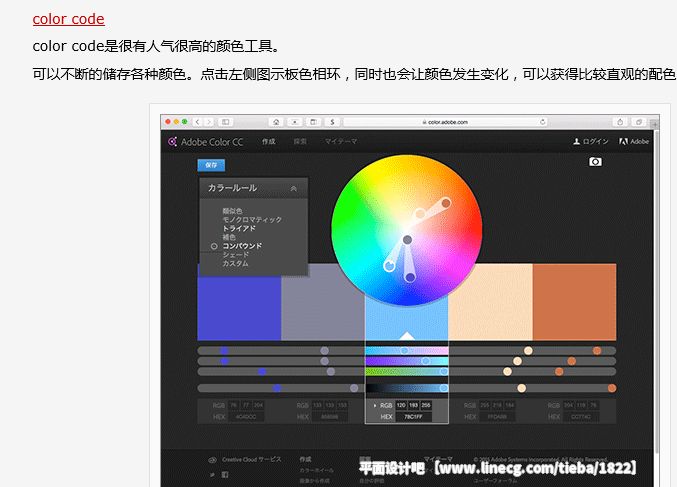Click the address bar showing color.adobe.com
The image size is (677, 487).
tap(445, 122)
